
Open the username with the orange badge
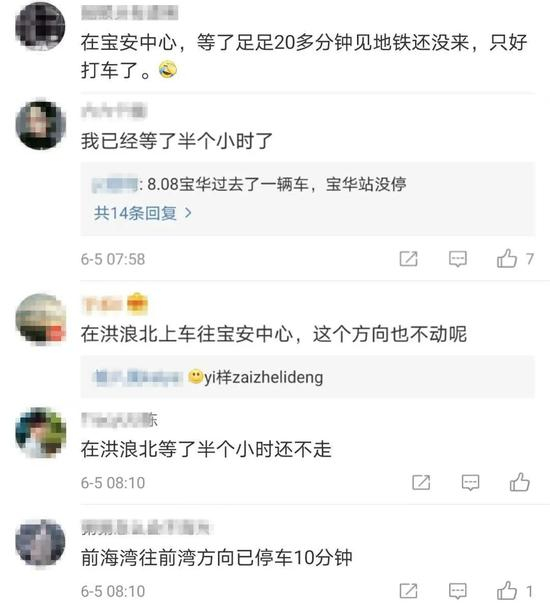tap(115, 304)
